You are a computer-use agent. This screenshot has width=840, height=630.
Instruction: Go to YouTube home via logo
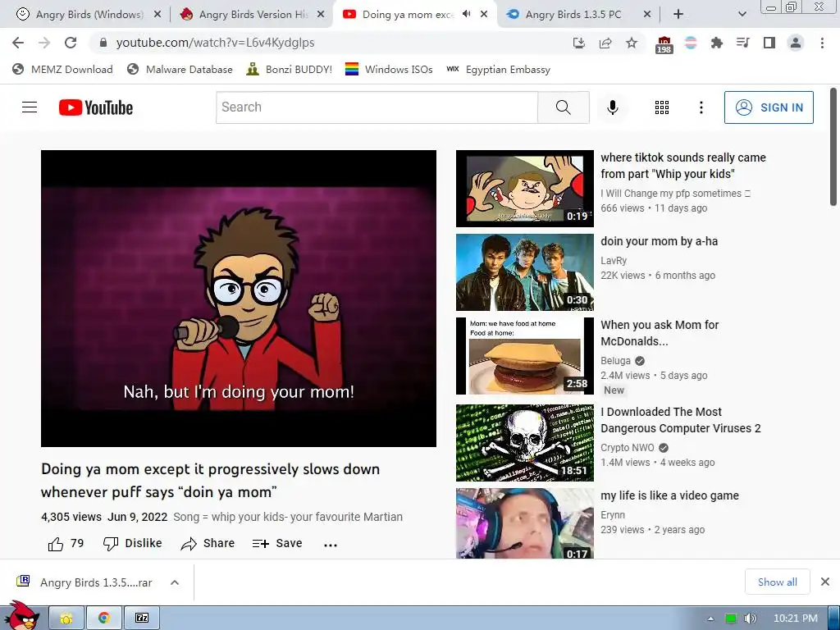(96, 107)
